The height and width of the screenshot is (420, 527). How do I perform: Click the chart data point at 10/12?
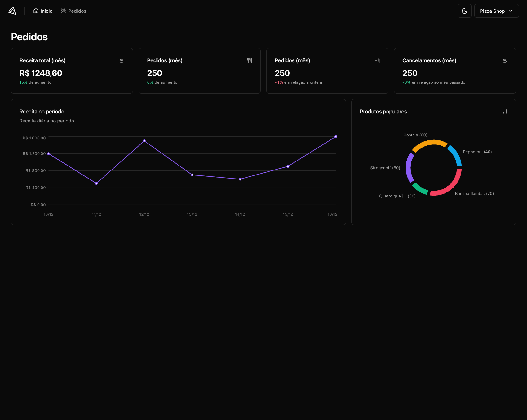click(48, 154)
